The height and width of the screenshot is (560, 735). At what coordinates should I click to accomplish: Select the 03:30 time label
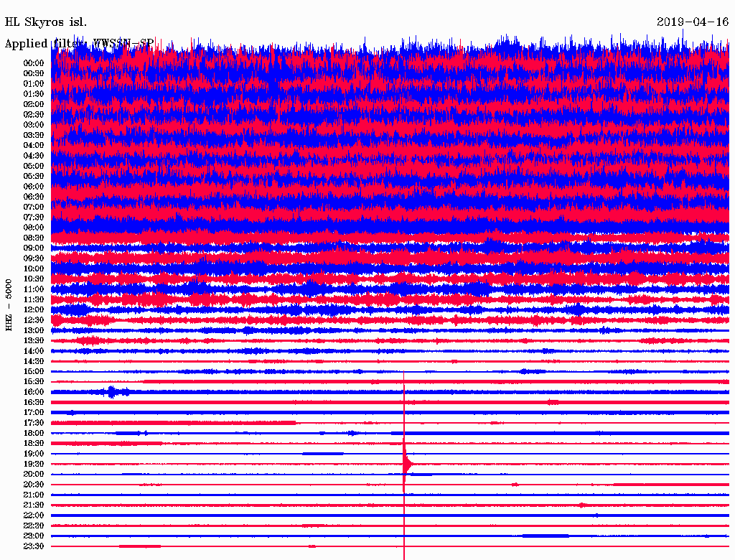(34, 135)
